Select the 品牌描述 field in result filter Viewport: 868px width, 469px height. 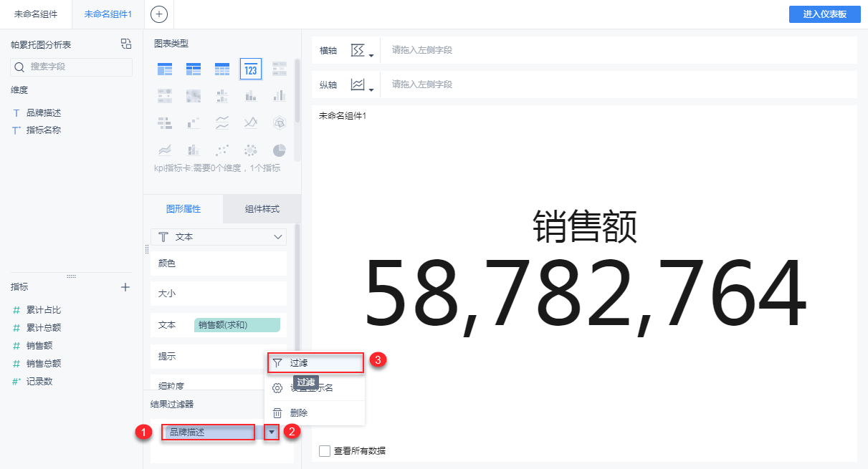pyautogui.click(x=208, y=432)
